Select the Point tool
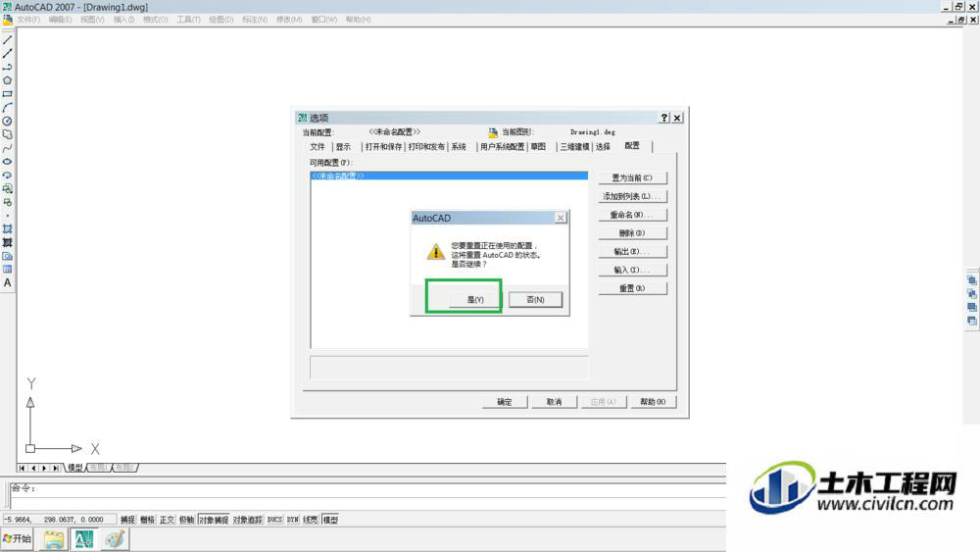 pos(8,216)
